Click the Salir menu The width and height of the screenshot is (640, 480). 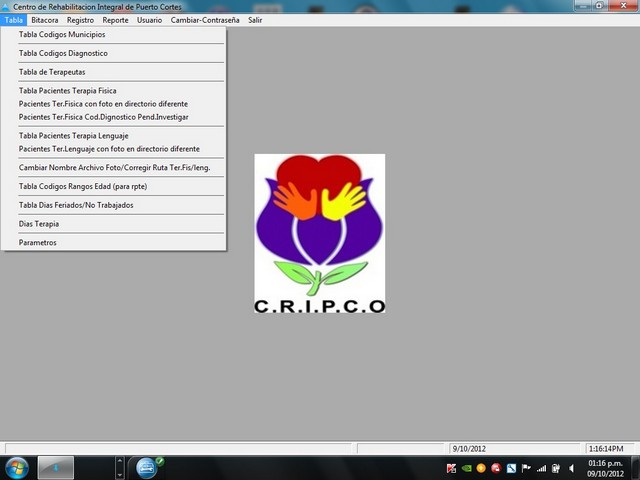[255, 20]
